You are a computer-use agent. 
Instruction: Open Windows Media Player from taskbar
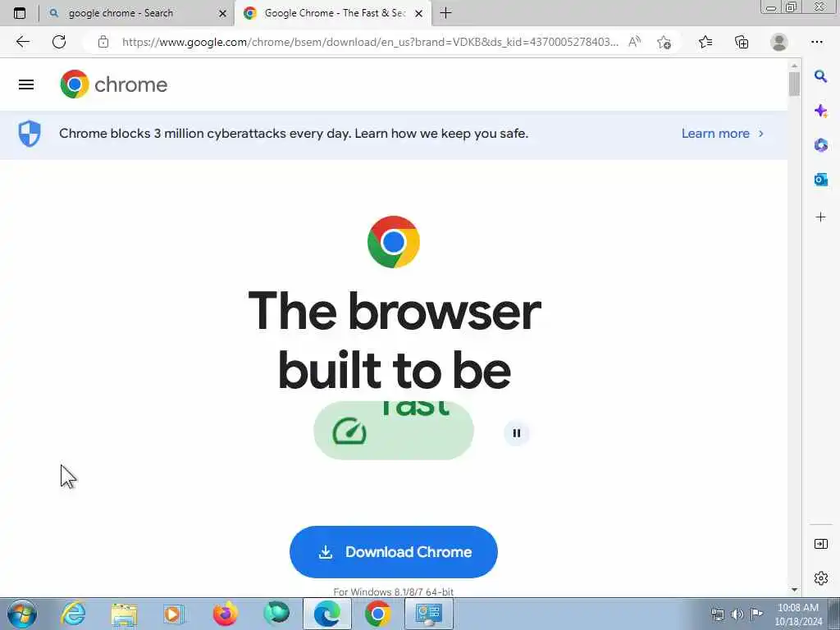[x=174, y=614]
